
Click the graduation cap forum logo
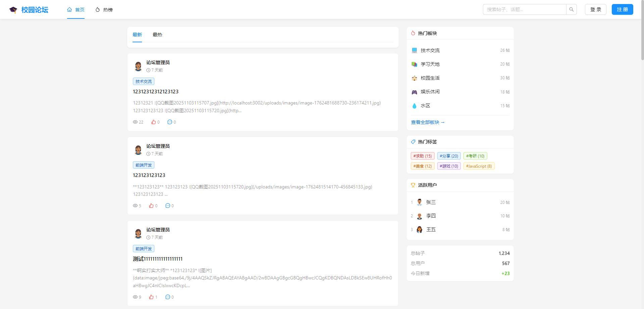[13, 10]
